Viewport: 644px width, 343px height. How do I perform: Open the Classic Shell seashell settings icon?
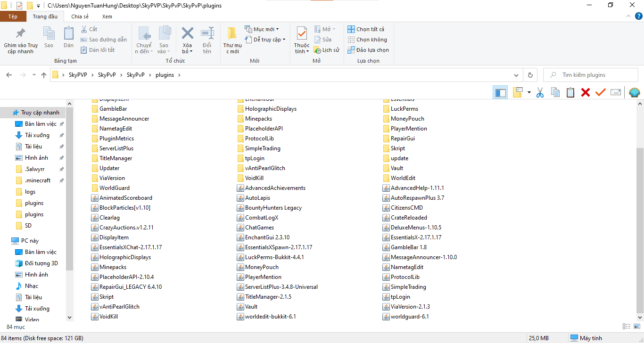tap(635, 92)
